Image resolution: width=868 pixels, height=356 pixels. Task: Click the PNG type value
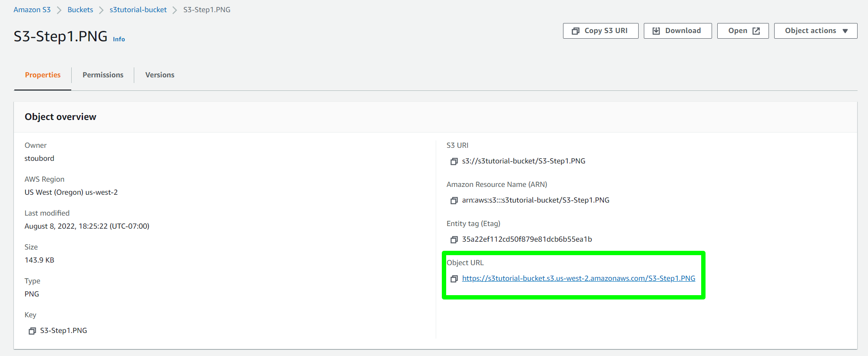(32, 294)
